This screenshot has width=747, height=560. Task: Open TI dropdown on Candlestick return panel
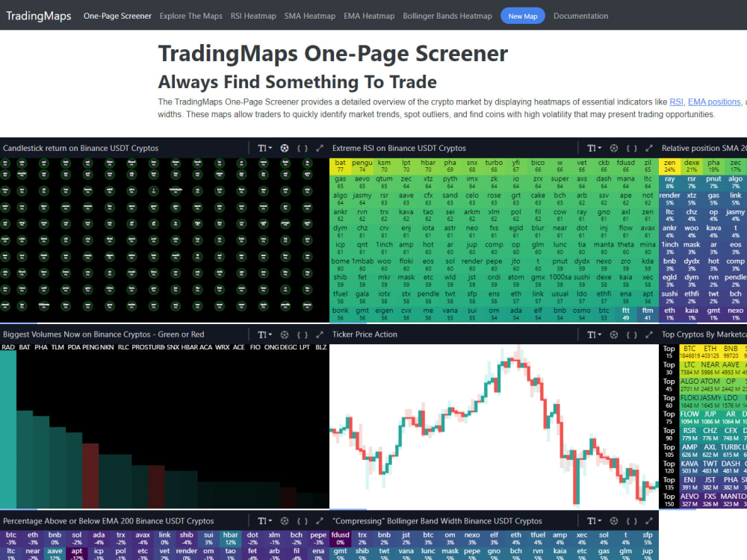pyautogui.click(x=265, y=148)
